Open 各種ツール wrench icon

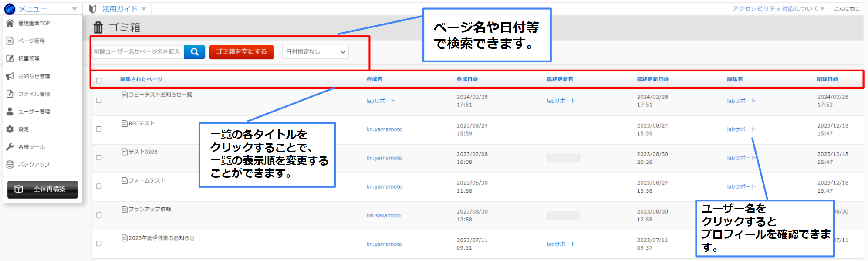coord(10,147)
